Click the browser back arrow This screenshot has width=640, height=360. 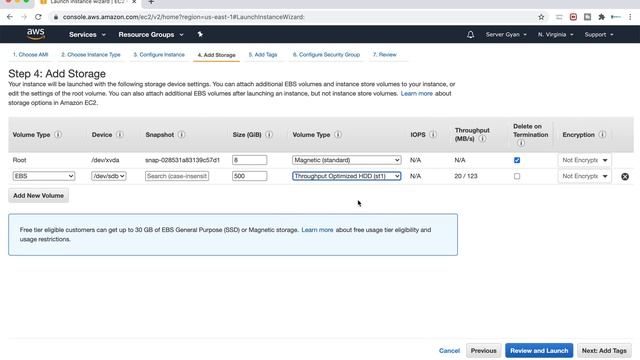(10, 17)
